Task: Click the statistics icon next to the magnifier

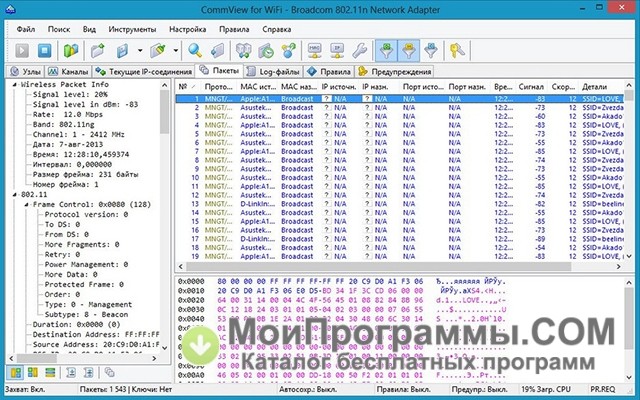Action: [x=218, y=51]
